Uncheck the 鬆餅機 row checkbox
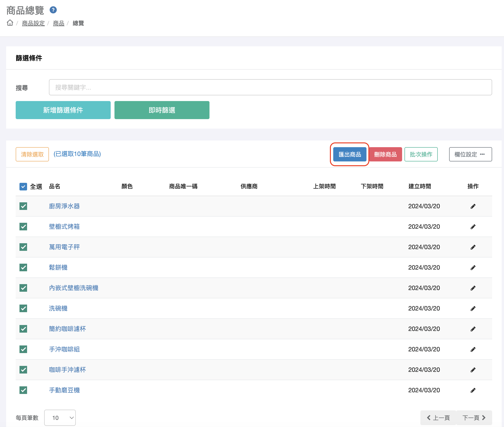Screen dimensions: 504x427 23,267
